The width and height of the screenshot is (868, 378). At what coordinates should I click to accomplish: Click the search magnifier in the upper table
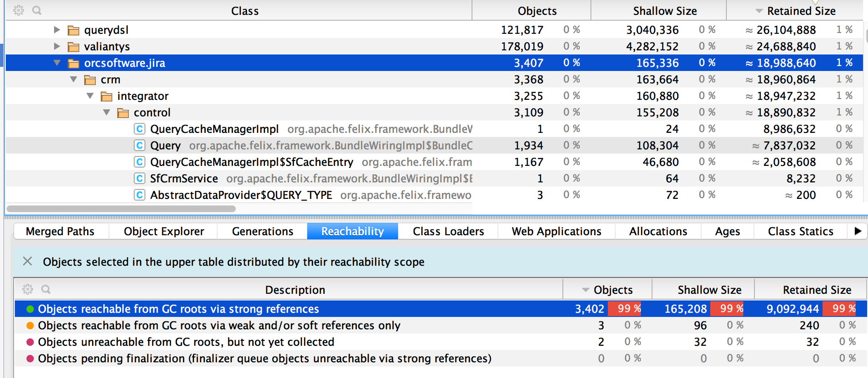[37, 10]
